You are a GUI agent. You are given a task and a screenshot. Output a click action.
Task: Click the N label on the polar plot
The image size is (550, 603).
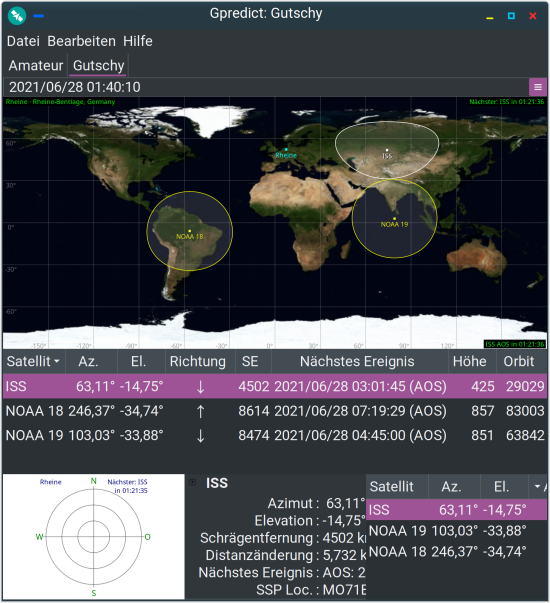pyautogui.click(x=93, y=481)
